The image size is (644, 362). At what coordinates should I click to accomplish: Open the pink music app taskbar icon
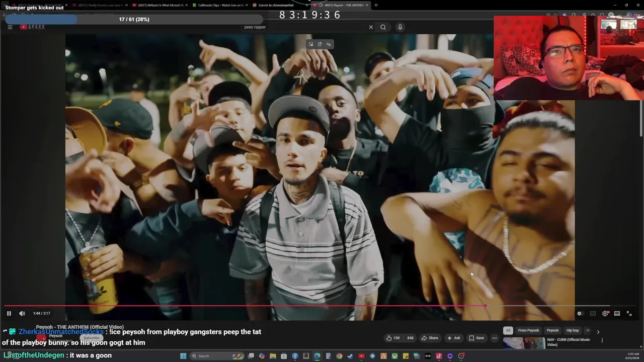pos(439,356)
